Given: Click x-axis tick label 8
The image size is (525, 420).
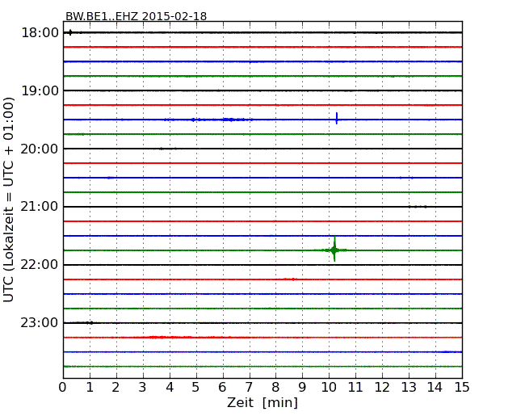Looking at the screenshot, I should [275, 387].
